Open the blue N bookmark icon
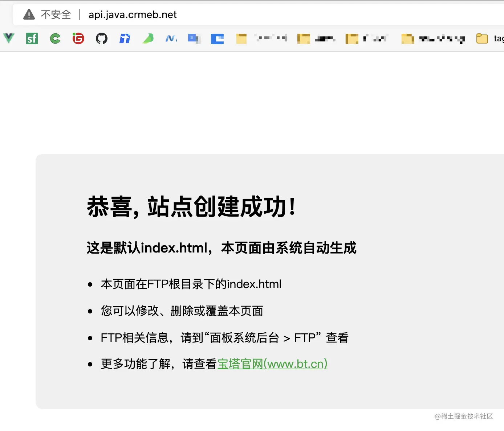Viewport: 504px width, 431px height. [x=171, y=38]
